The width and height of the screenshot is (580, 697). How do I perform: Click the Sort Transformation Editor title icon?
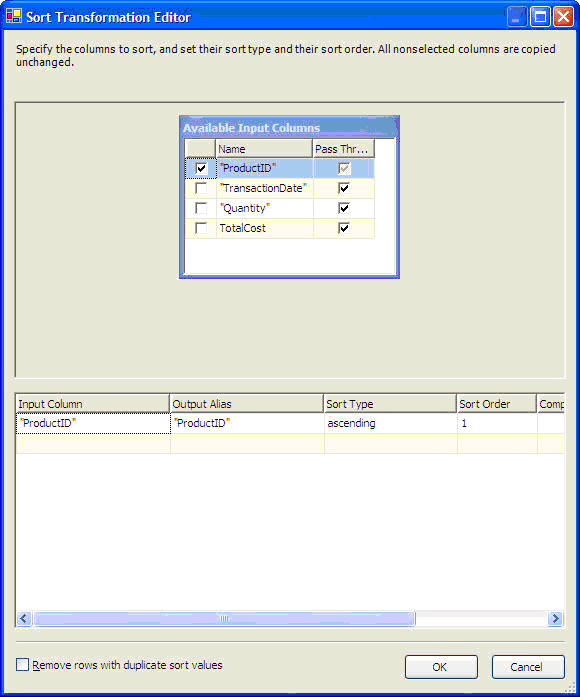(14, 16)
